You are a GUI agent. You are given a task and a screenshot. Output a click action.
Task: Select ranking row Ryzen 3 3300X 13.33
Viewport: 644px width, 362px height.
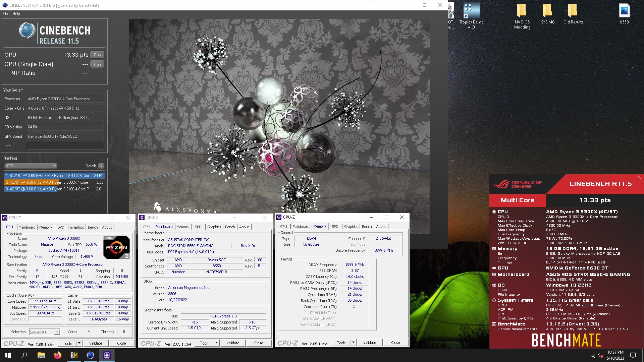pos(54,182)
